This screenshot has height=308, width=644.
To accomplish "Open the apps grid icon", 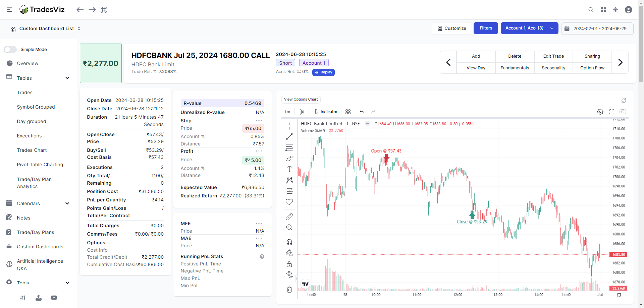I will tap(603, 10).
